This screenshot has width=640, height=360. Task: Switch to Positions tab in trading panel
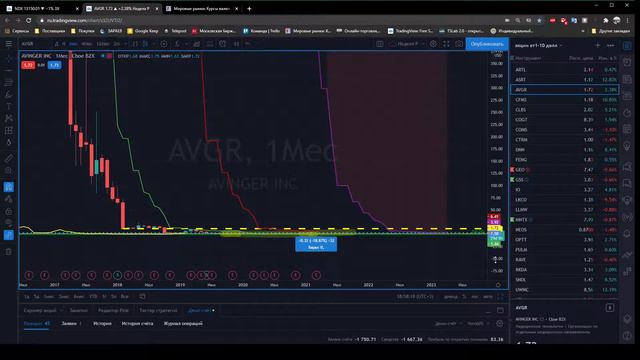click(36, 323)
